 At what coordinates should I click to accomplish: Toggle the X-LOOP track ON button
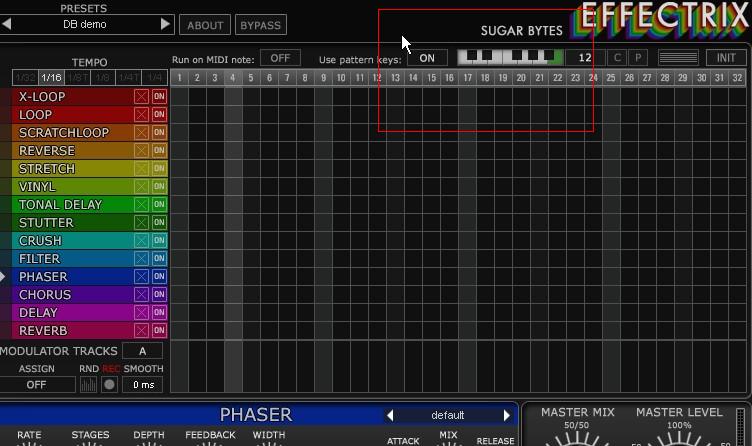[x=159, y=96]
